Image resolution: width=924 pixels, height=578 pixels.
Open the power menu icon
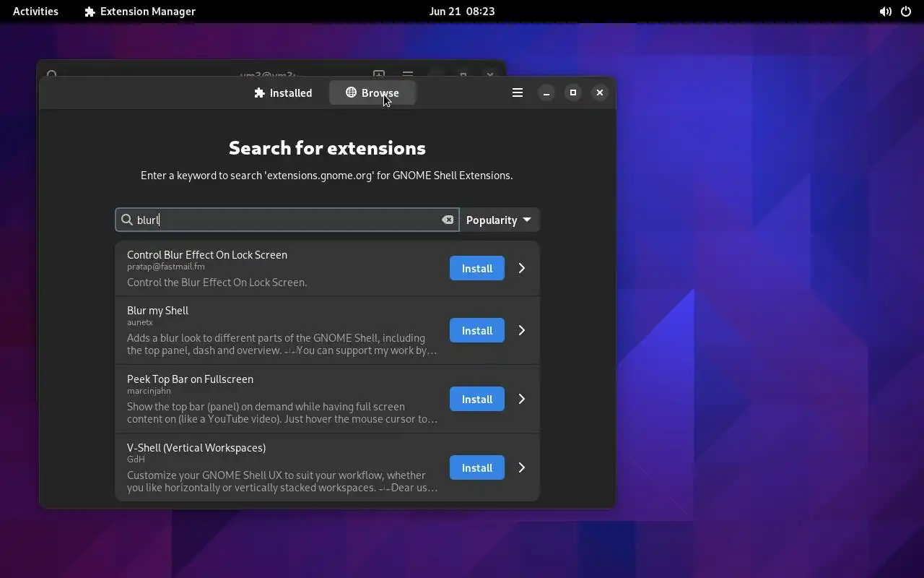pyautogui.click(x=906, y=12)
